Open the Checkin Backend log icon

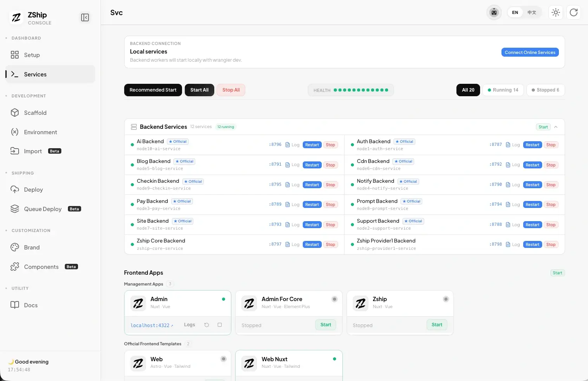point(288,185)
